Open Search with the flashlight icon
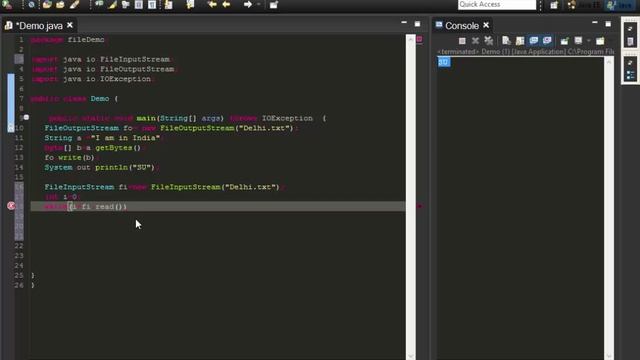The width and height of the screenshot is (640, 360). 74,4
